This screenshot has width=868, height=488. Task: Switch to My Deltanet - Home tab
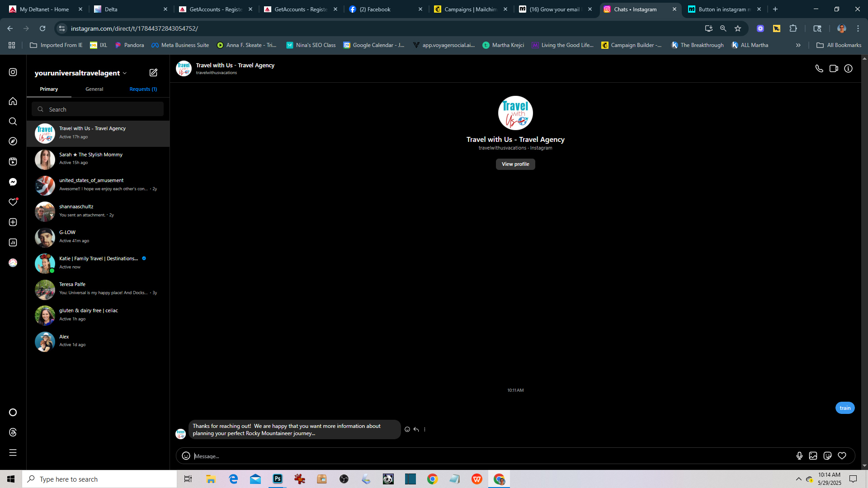click(x=46, y=9)
